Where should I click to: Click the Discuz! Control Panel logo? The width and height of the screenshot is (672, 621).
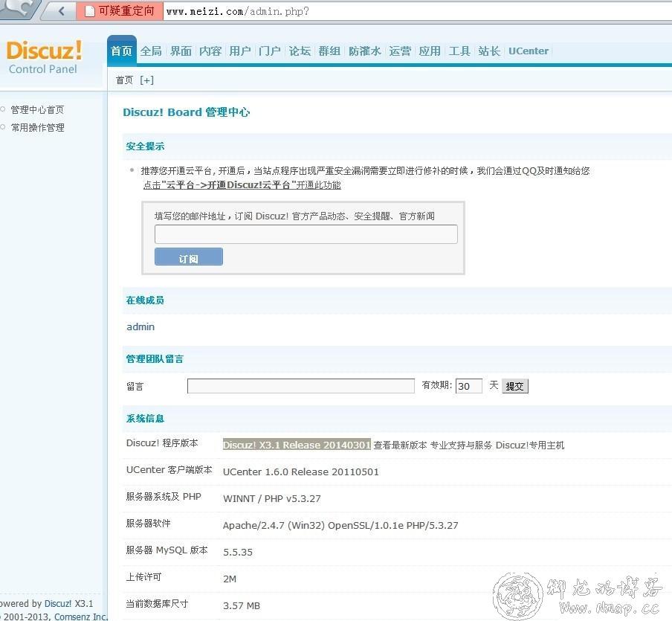[44, 57]
